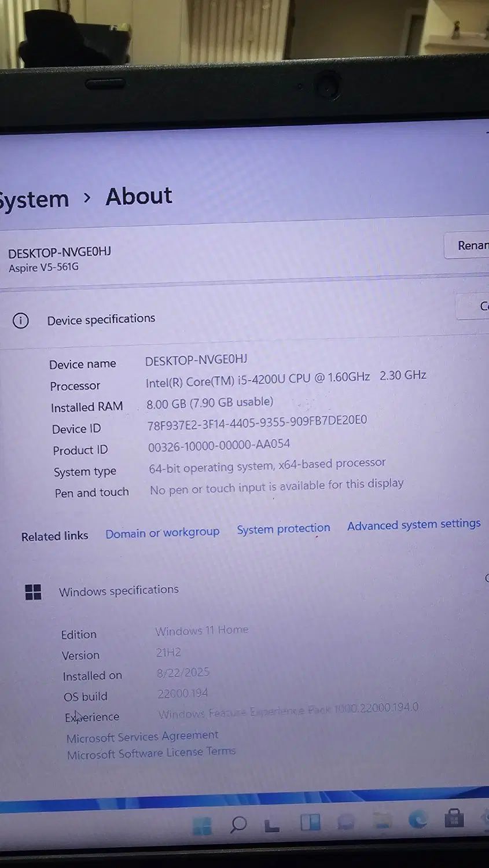The width and height of the screenshot is (489, 868).
Task: Click the Installed on label
Action: tap(92, 676)
